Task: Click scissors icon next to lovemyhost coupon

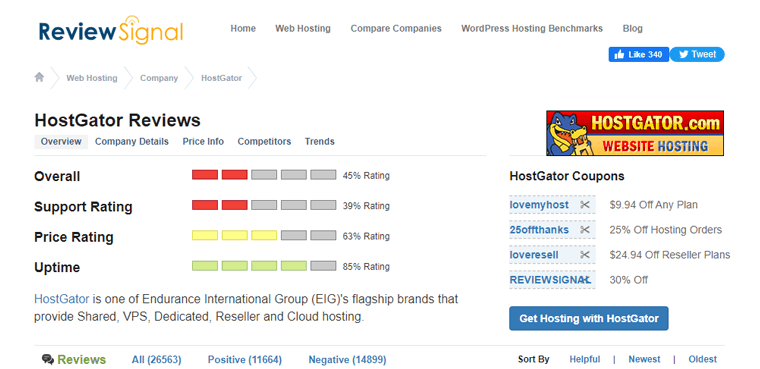Action: [x=585, y=205]
